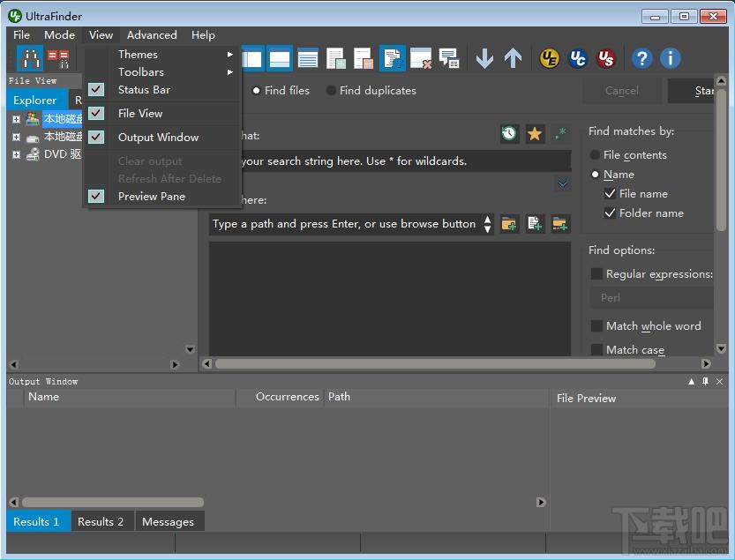Go to the next result down arrow
735x560 pixels.
484,58
